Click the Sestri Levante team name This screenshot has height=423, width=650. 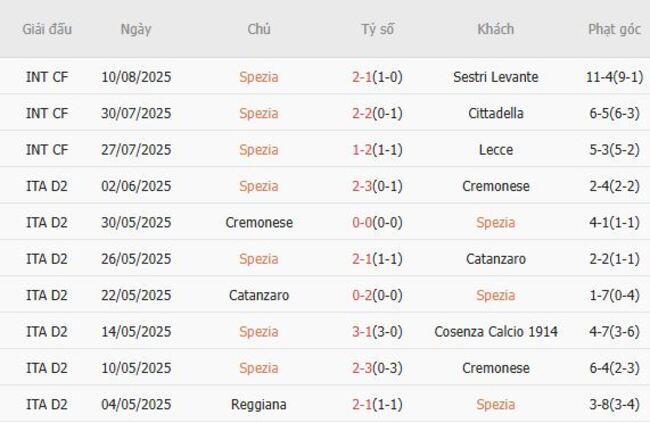pos(495,77)
